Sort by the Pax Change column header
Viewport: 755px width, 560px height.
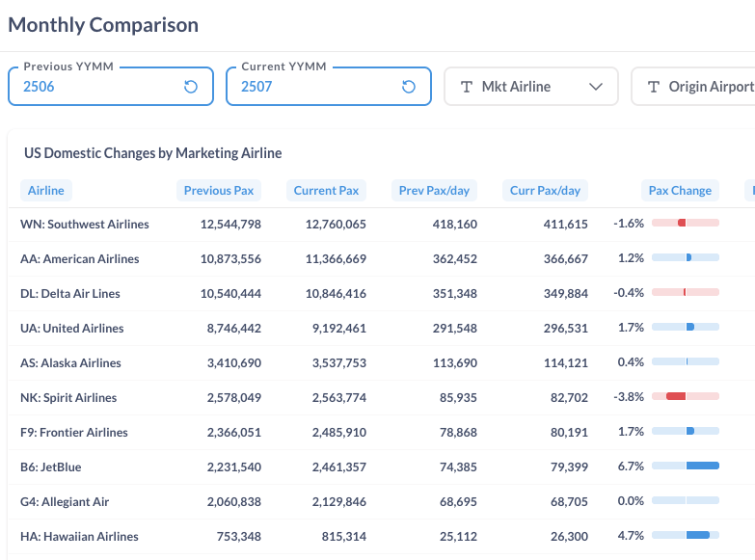(x=680, y=190)
